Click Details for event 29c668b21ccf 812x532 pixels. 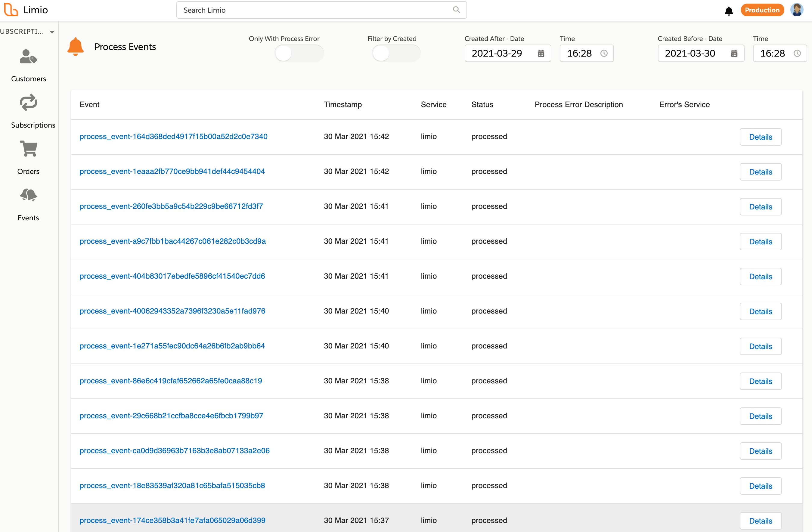tap(760, 416)
